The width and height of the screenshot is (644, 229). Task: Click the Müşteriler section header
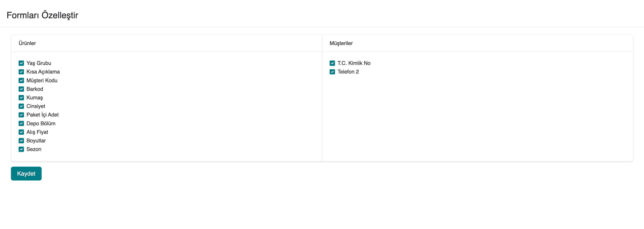[x=341, y=43]
